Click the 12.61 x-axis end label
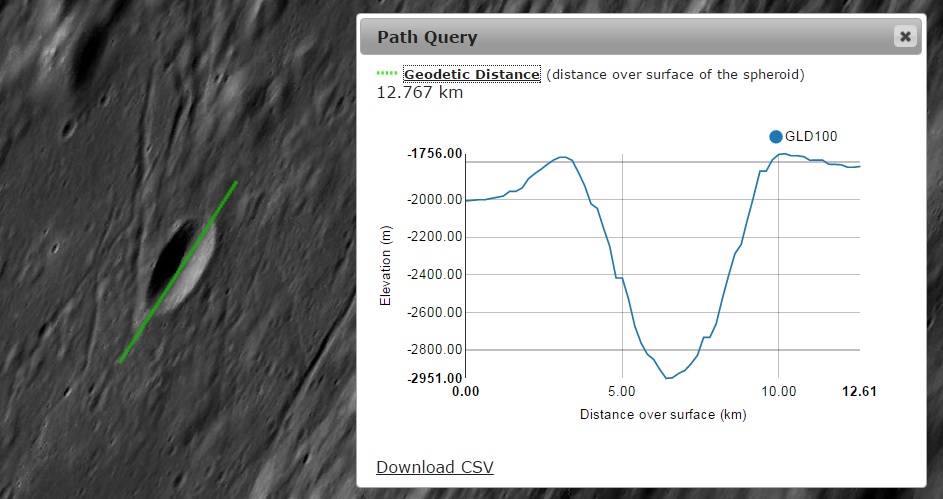This screenshot has width=943, height=499. 859,392
